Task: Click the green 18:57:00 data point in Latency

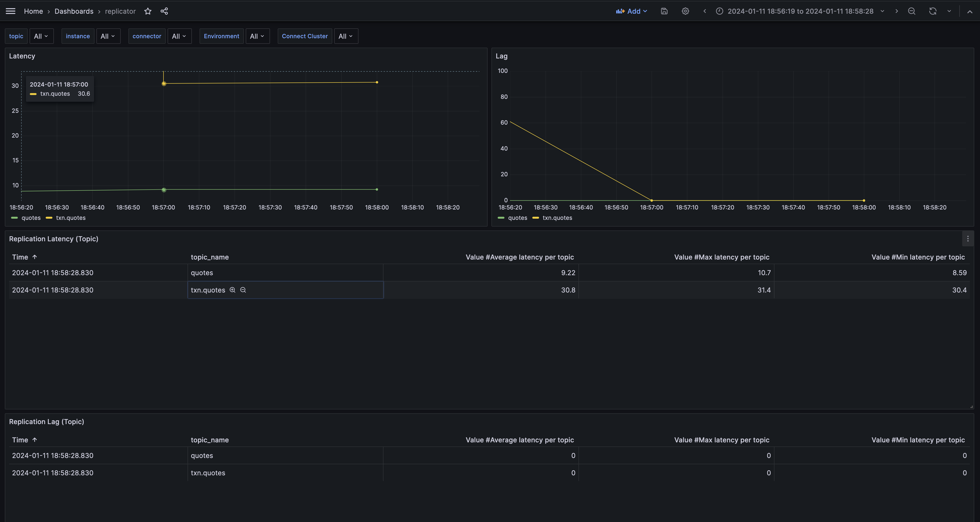Action: click(163, 190)
